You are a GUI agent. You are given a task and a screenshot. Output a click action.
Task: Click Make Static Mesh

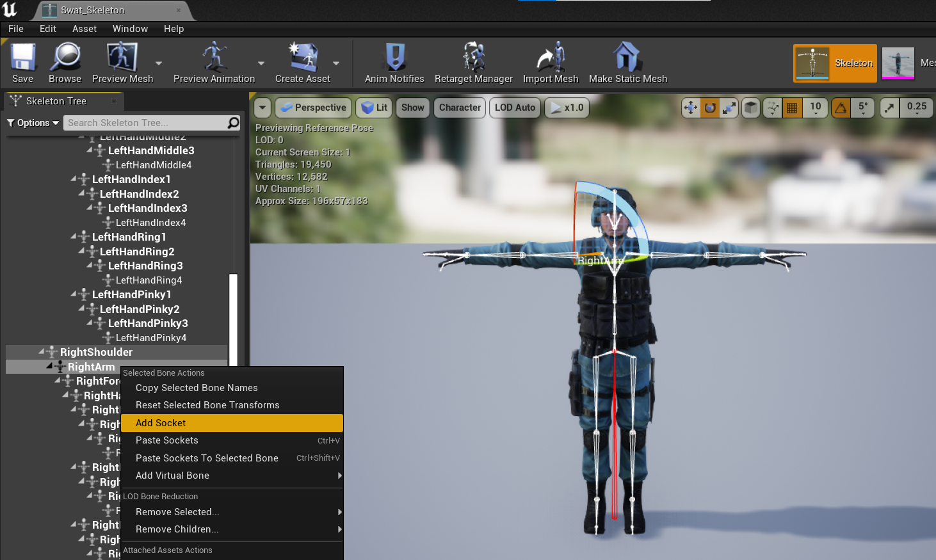point(627,61)
